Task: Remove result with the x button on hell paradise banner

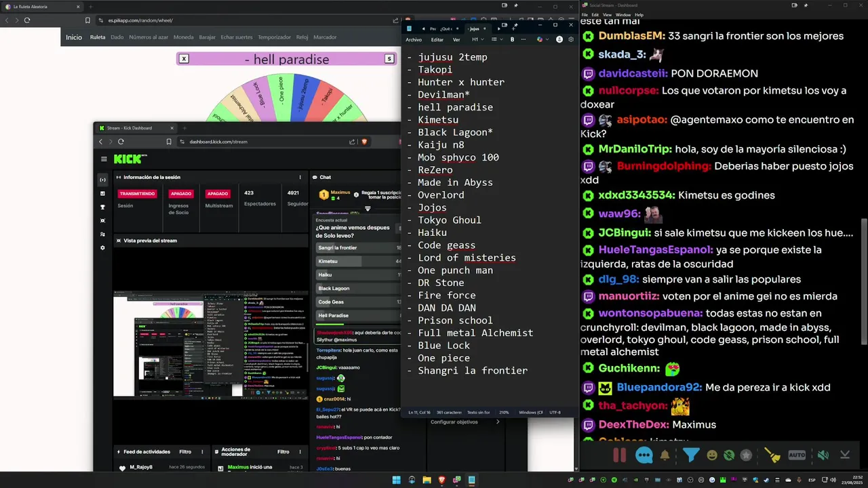Action: 184,59
